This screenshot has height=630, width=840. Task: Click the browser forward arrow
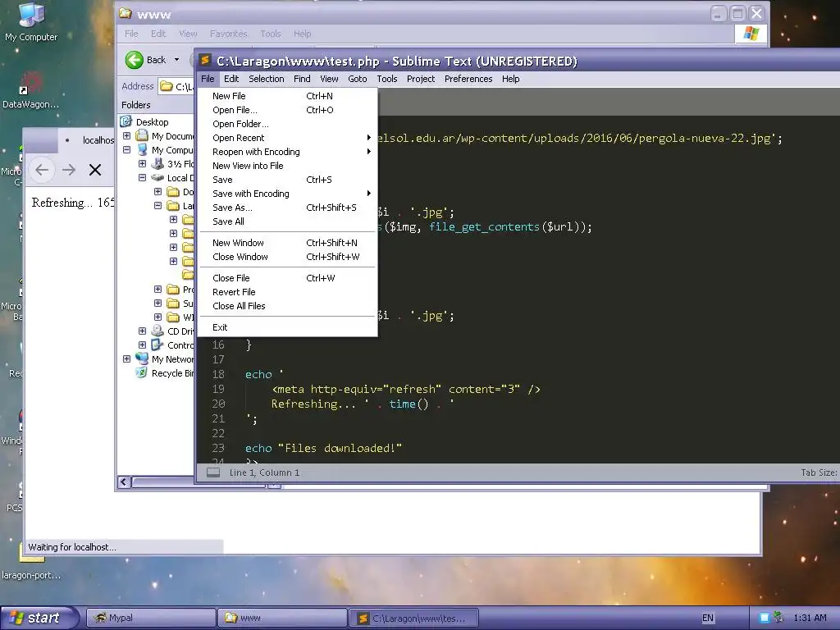click(x=69, y=170)
